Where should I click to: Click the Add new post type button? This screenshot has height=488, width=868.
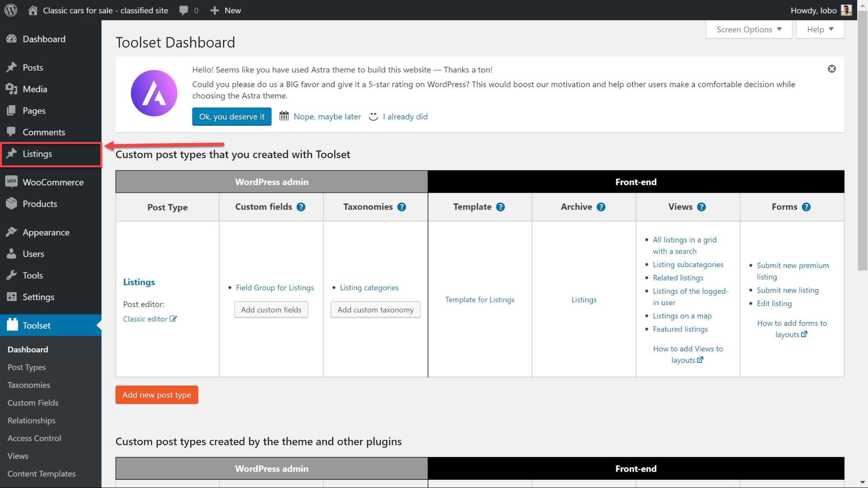(x=157, y=395)
